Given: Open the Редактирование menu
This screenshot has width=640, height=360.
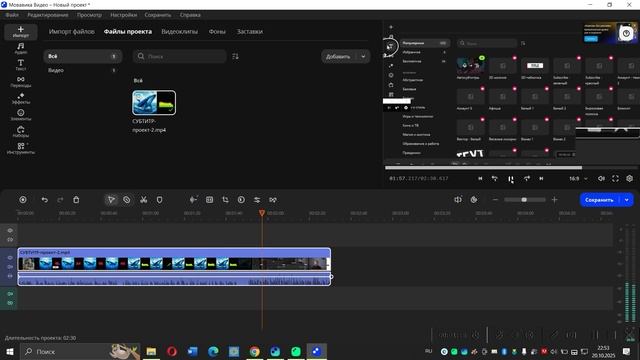Looking at the screenshot, I should pos(48,15).
